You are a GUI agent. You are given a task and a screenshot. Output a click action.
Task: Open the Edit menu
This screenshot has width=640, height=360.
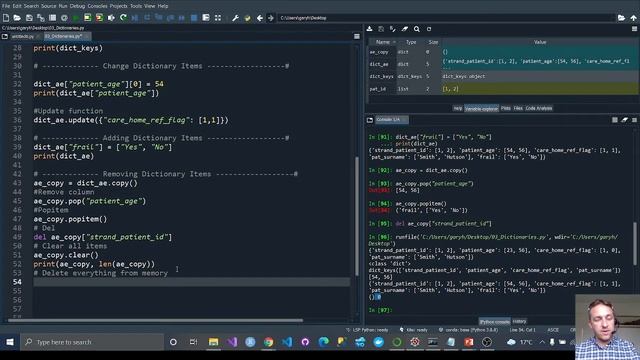[x=17, y=6]
